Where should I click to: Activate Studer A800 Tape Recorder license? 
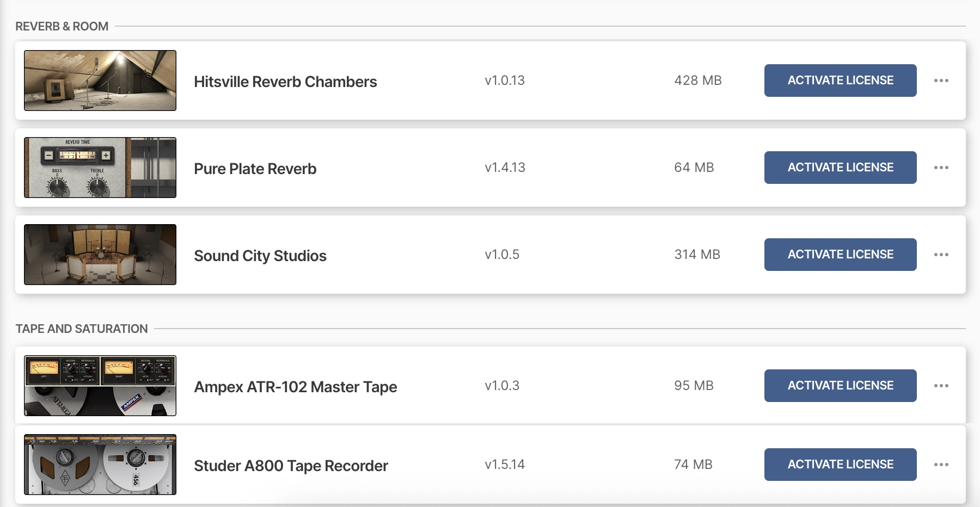(x=840, y=465)
